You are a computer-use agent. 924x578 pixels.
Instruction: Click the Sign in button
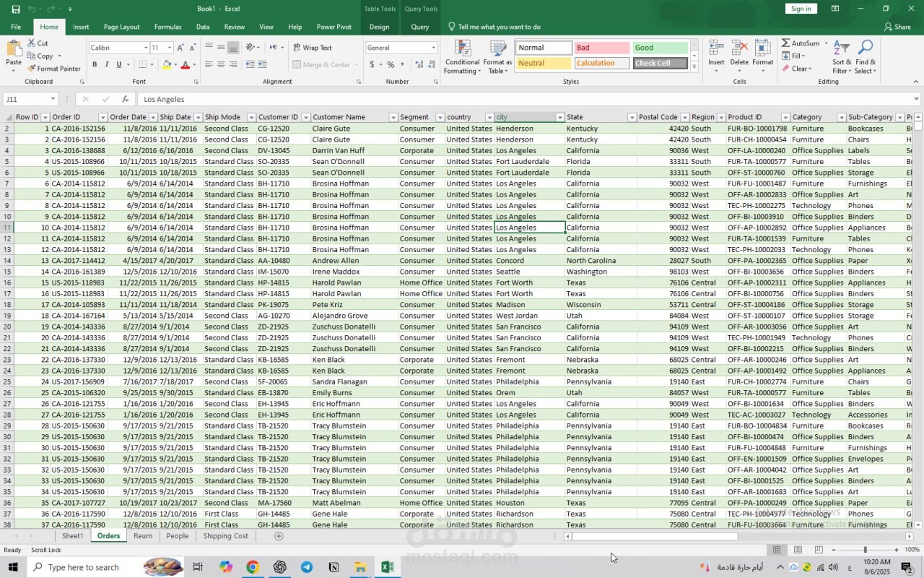click(x=801, y=9)
